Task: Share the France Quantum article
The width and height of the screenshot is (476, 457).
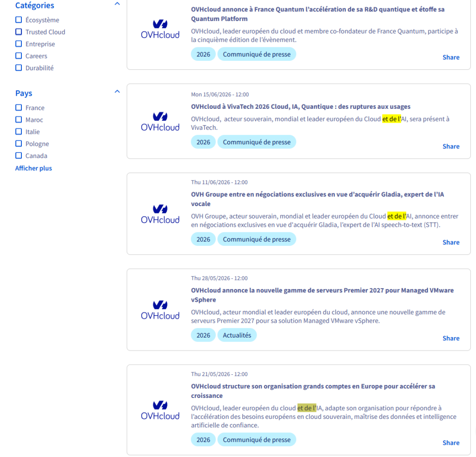Action: tap(451, 57)
